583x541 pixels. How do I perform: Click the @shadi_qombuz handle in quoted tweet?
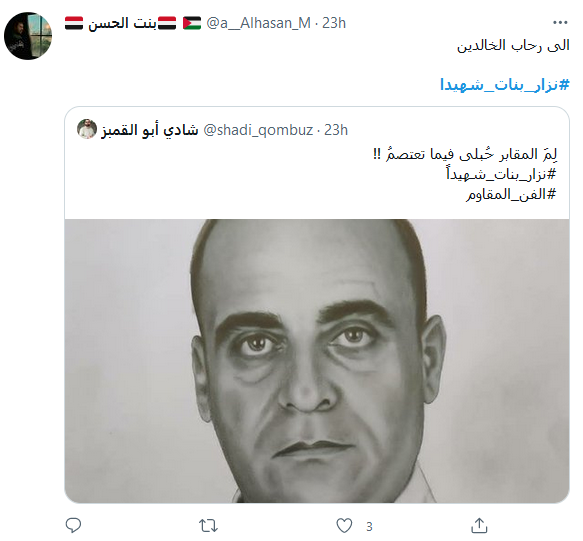258,130
